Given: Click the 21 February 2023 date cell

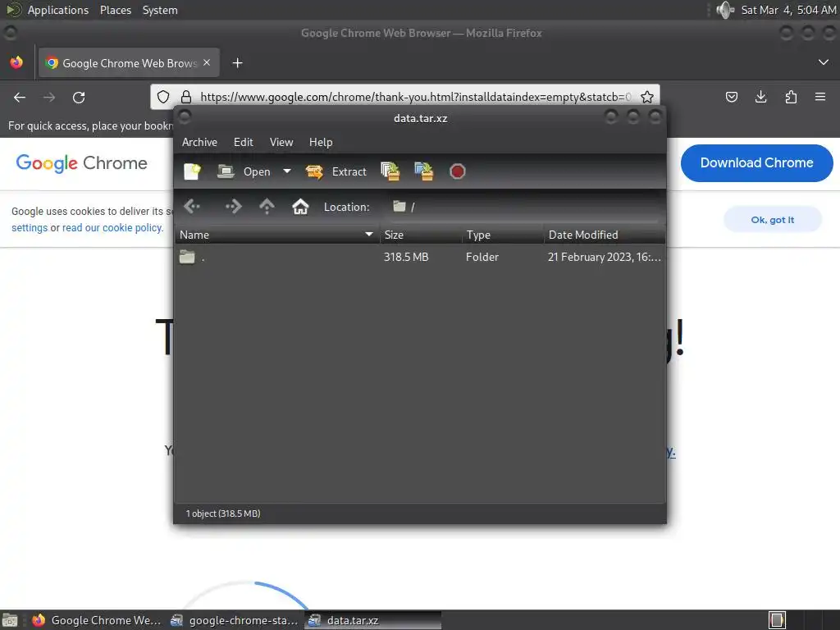Looking at the screenshot, I should pos(604,257).
